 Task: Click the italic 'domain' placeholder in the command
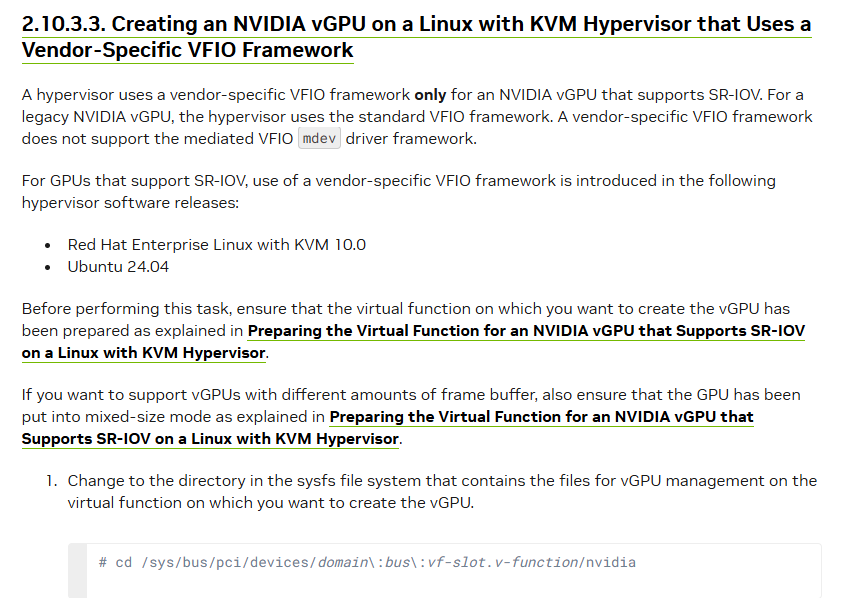(342, 563)
